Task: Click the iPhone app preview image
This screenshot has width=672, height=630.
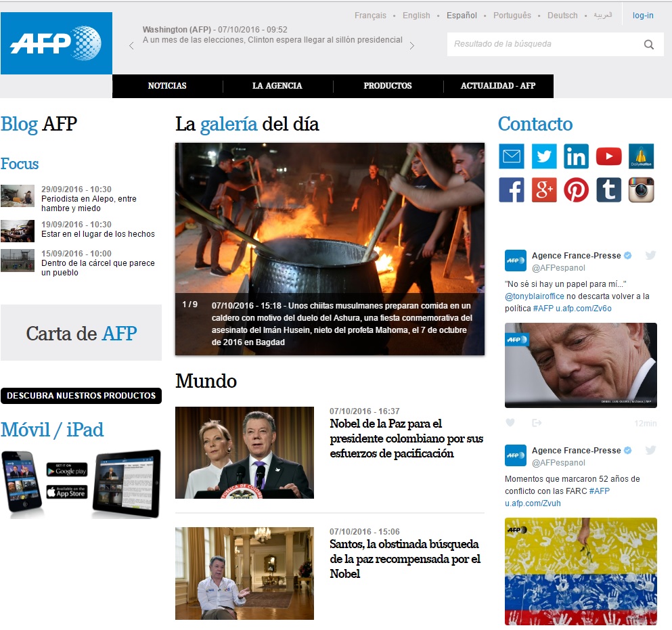Action: 23,481
